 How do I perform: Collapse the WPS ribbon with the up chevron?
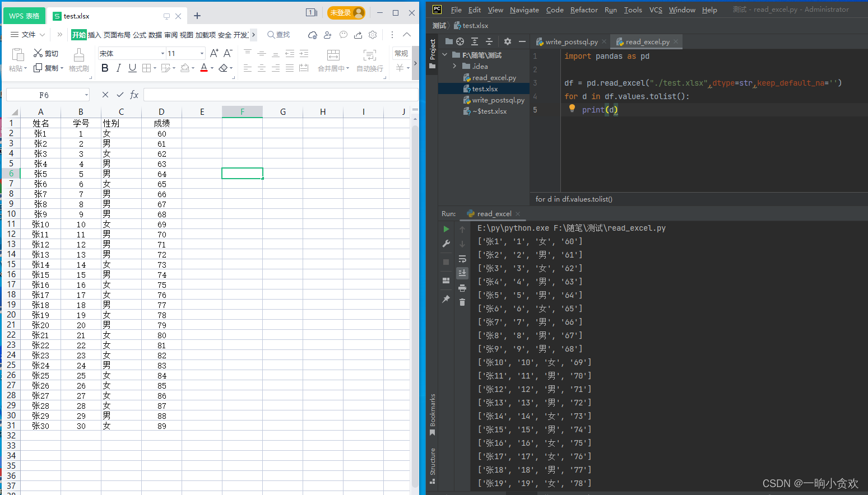(x=407, y=35)
